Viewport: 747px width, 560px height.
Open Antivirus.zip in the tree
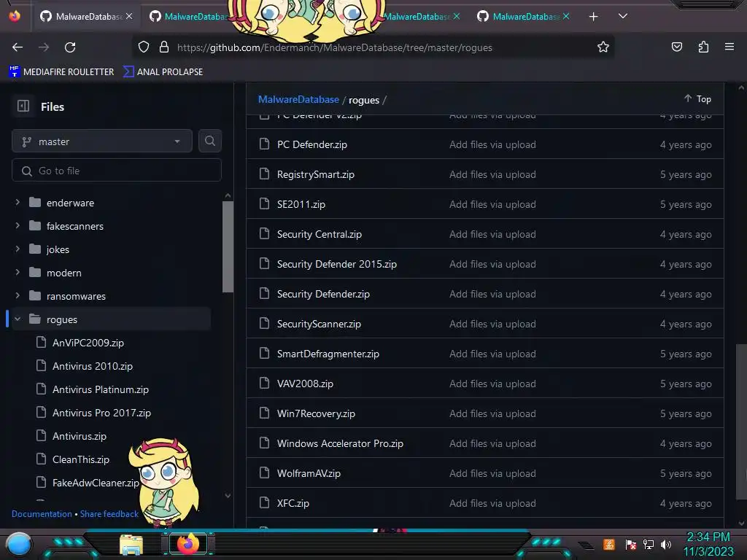coord(79,436)
